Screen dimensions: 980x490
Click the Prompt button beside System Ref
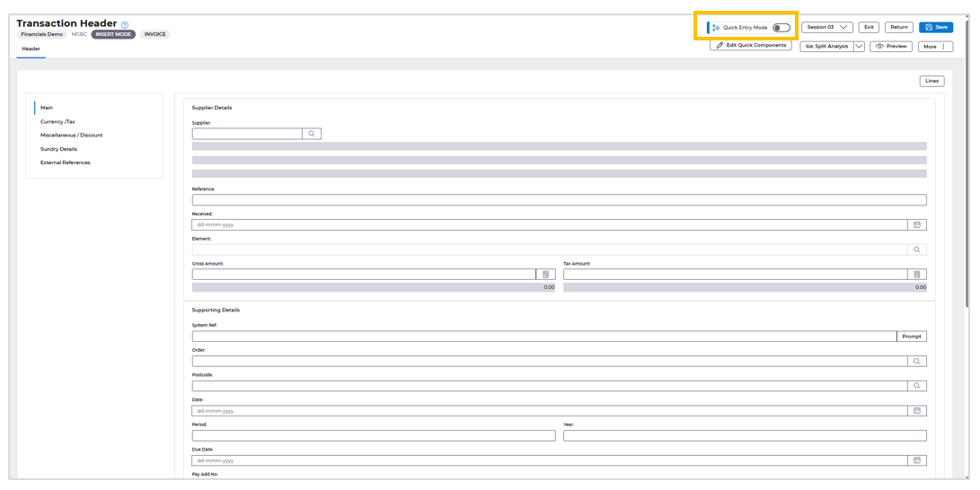click(x=912, y=337)
